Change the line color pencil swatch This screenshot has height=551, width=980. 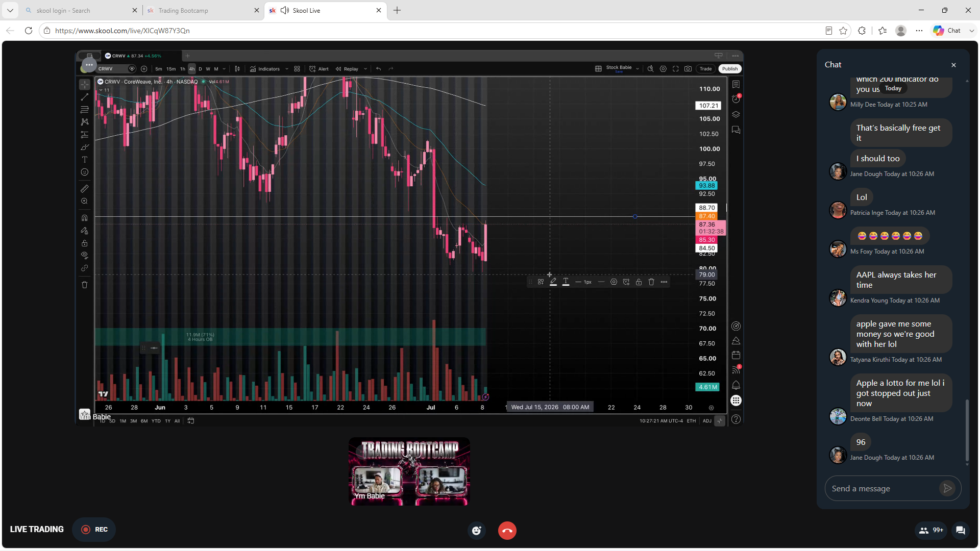(x=553, y=282)
